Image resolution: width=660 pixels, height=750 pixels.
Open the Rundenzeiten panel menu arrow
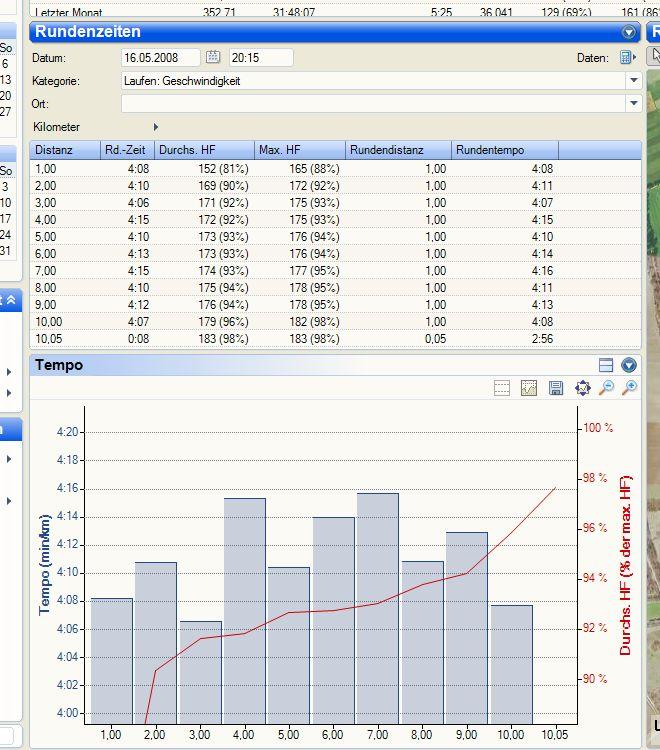[628, 32]
